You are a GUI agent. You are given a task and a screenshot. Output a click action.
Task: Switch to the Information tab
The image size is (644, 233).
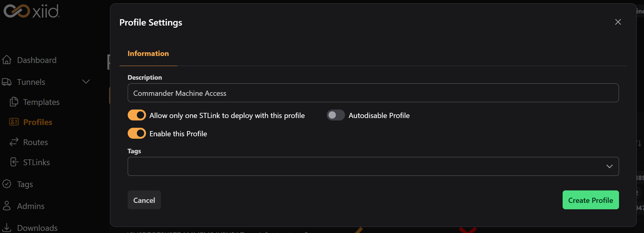pyautogui.click(x=148, y=54)
